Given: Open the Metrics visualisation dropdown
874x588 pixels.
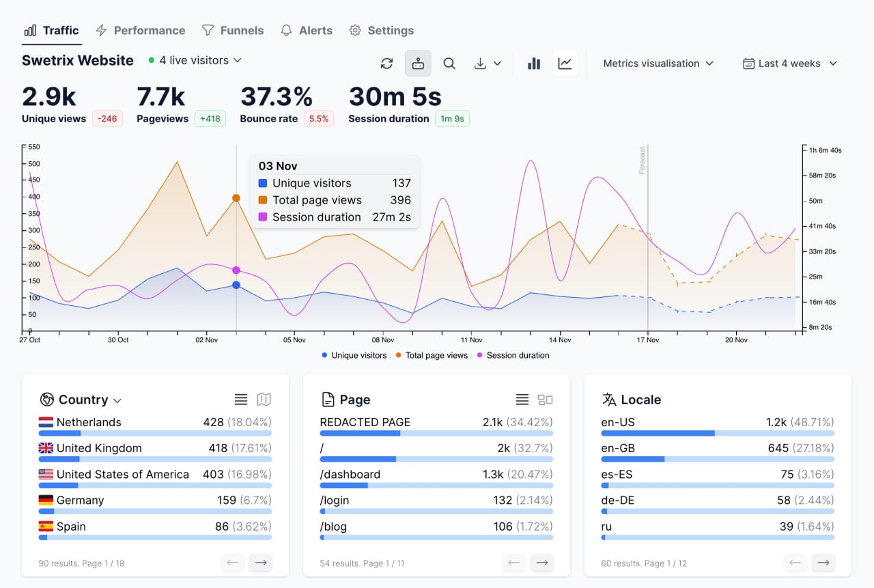Looking at the screenshot, I should click(x=658, y=64).
